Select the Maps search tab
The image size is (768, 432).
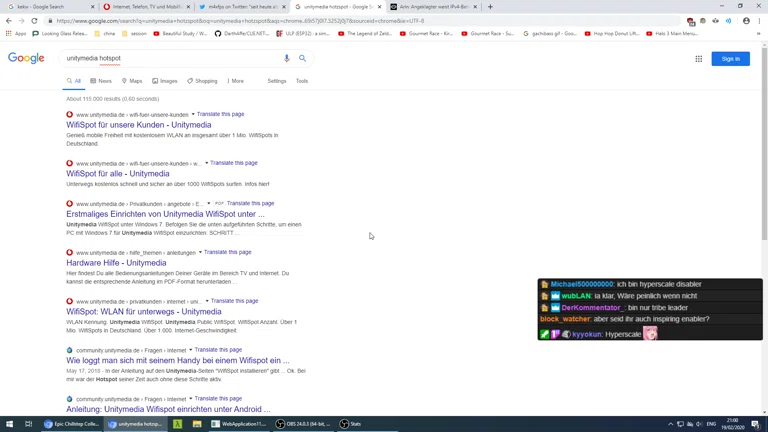click(132, 81)
